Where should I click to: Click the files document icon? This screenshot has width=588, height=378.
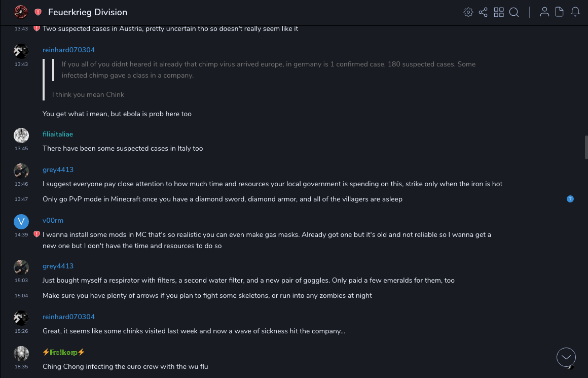(x=560, y=12)
